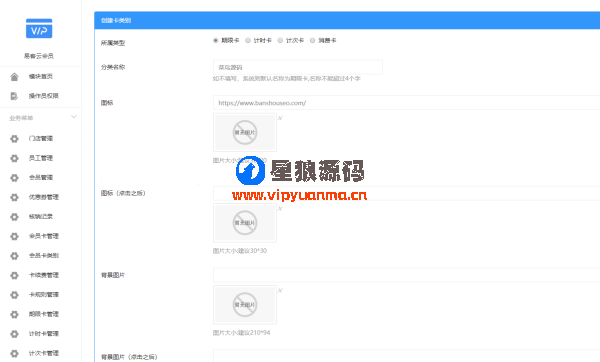Click the gear icon beside 会员管理
Image resolution: width=600 pixels, height=362 pixels.
coord(14,178)
